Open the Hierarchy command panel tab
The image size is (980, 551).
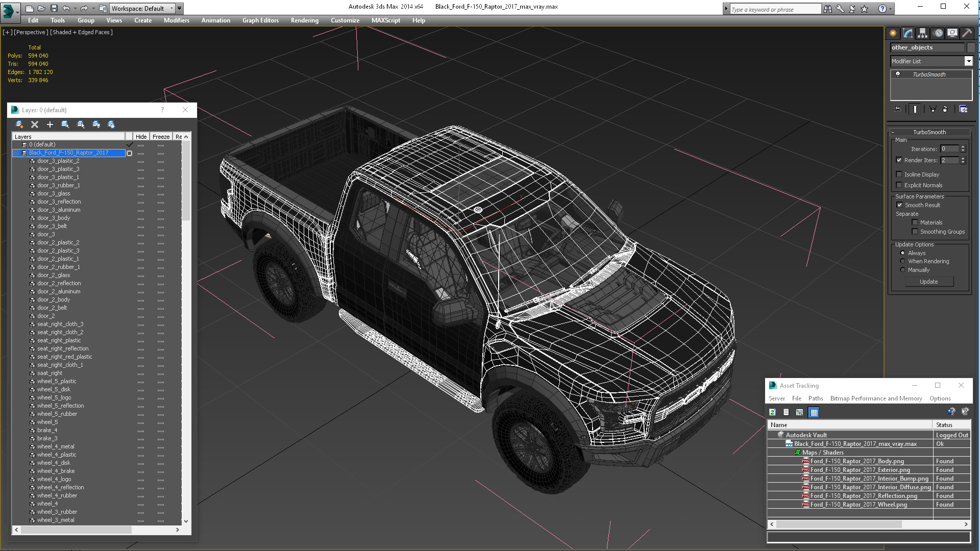point(923,33)
